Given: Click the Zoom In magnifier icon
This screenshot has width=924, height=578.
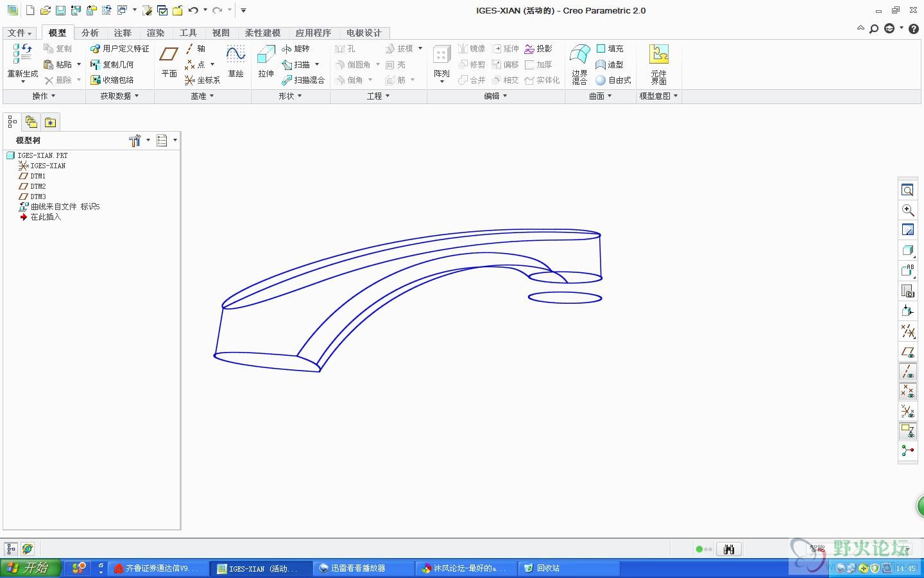Looking at the screenshot, I should (907, 210).
